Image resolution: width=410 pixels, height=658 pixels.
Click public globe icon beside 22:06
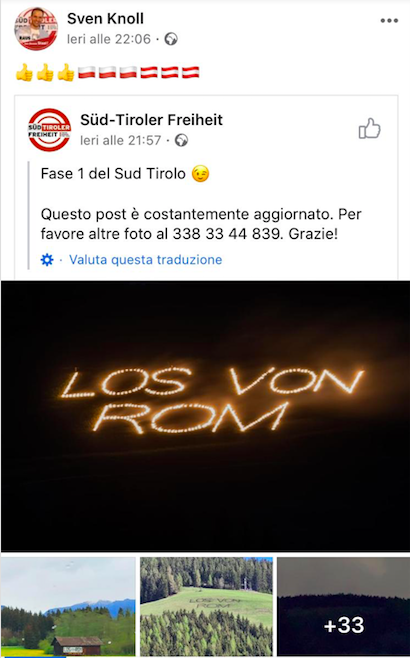tap(171, 39)
